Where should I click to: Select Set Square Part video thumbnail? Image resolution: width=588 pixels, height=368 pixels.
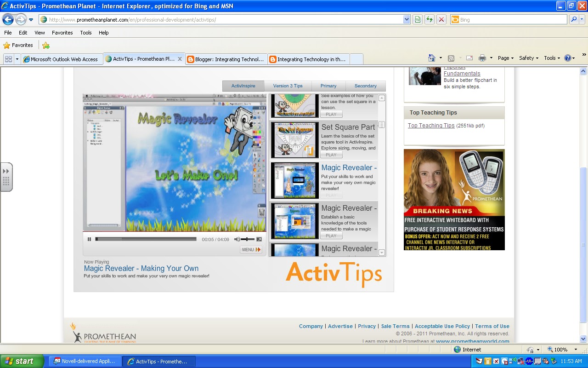tap(294, 140)
